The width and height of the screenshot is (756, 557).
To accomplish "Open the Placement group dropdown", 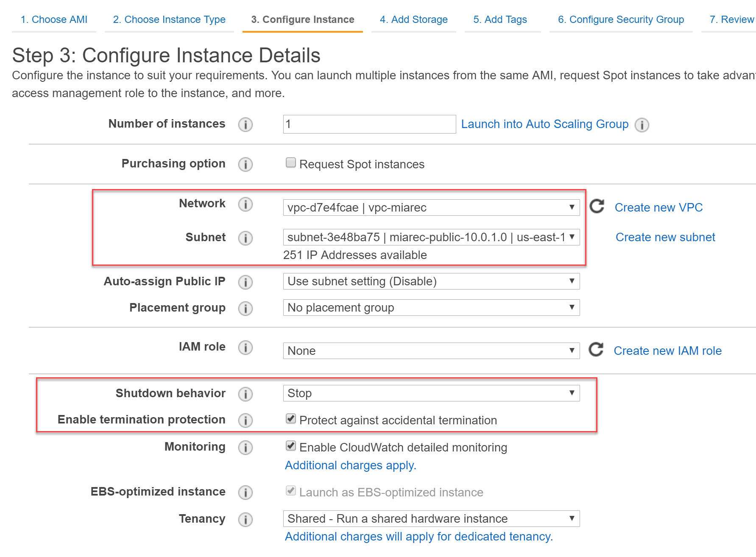I will tap(431, 308).
